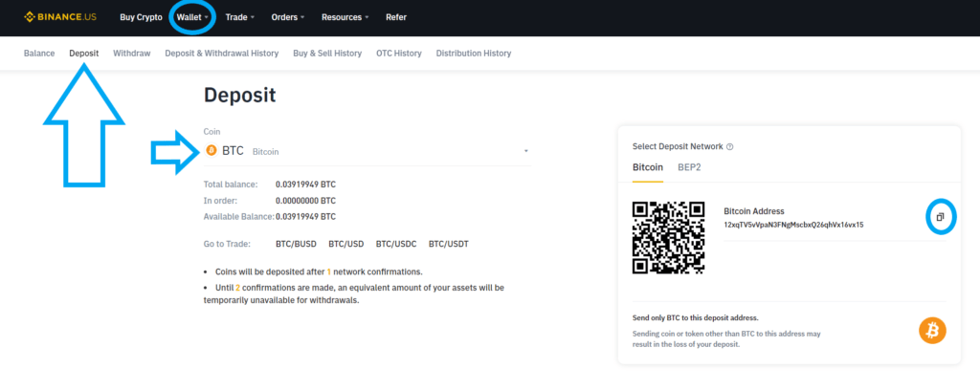Expand the Trade dropdown menu
This screenshot has height=391, width=980.
240,17
